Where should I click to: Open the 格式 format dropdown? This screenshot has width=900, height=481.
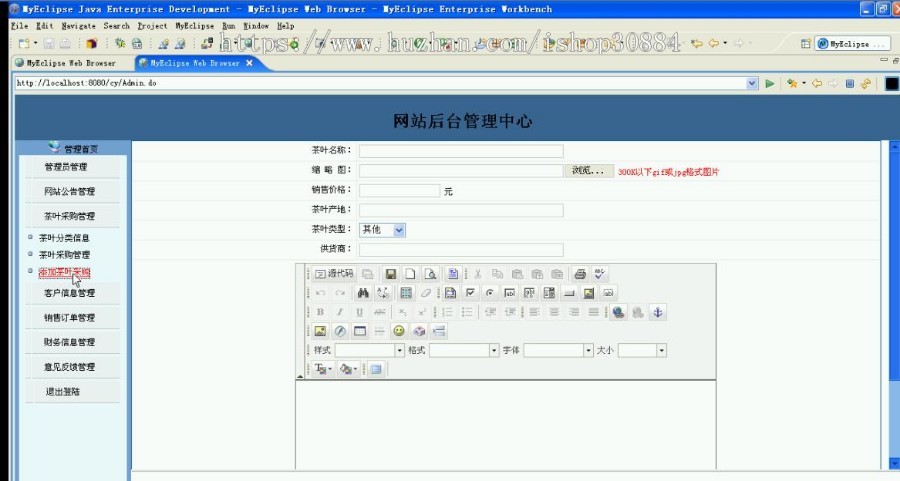pos(464,350)
